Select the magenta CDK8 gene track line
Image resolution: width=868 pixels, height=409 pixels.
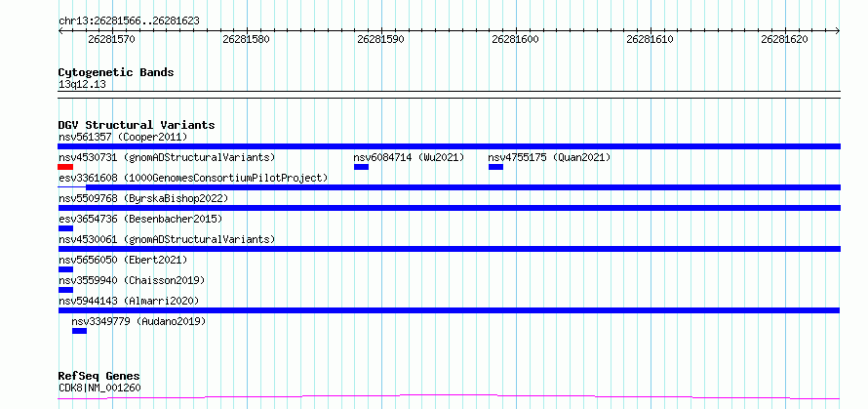tap(449, 396)
